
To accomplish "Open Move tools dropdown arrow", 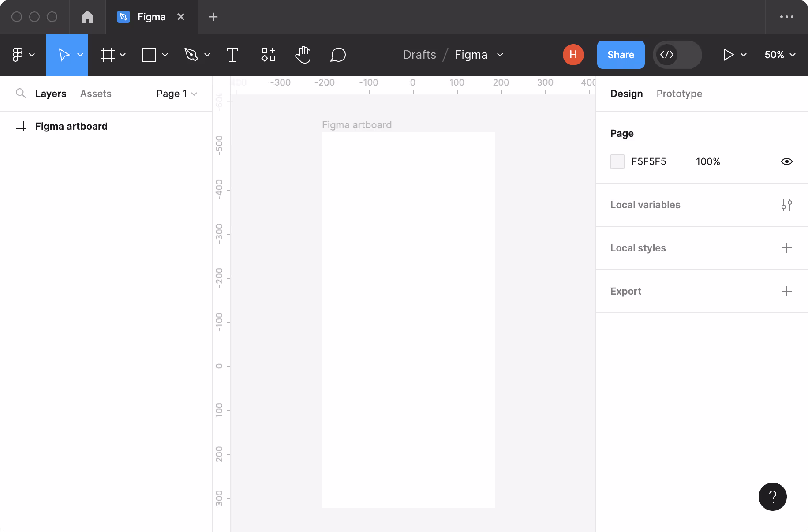I will click(x=80, y=55).
